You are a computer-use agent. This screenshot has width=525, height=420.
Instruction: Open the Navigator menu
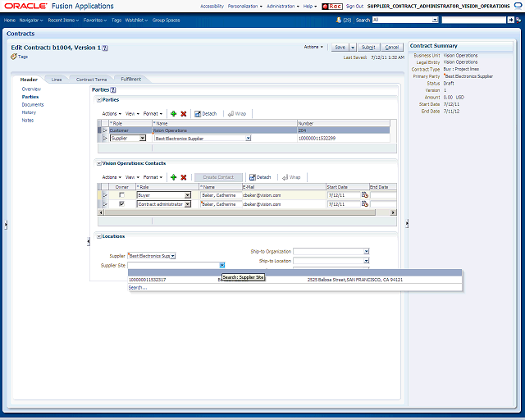point(31,20)
